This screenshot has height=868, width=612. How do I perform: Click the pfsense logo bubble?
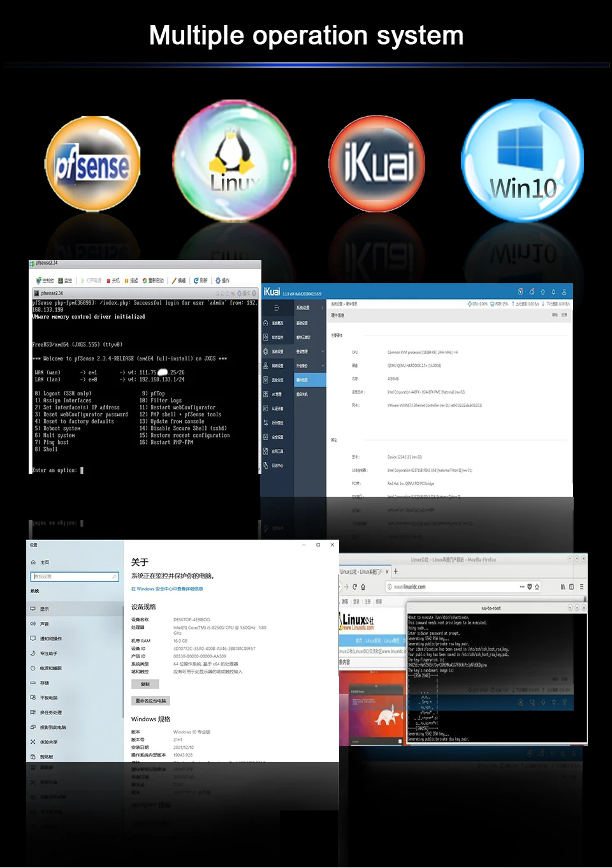tap(92, 164)
